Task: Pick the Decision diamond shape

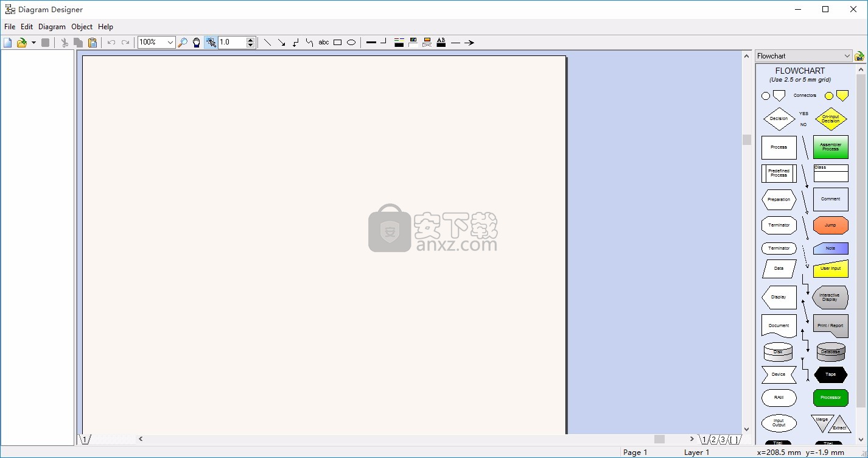Action: tap(779, 119)
